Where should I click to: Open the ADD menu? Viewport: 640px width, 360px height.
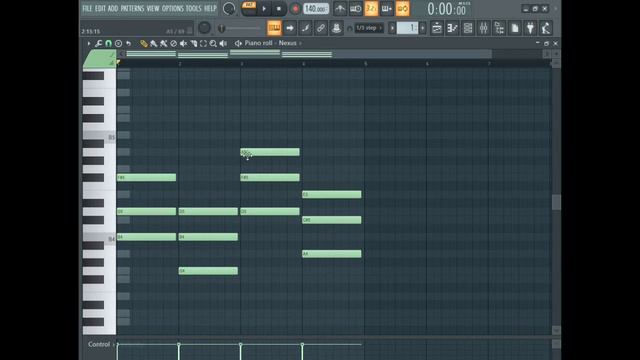[x=113, y=8]
